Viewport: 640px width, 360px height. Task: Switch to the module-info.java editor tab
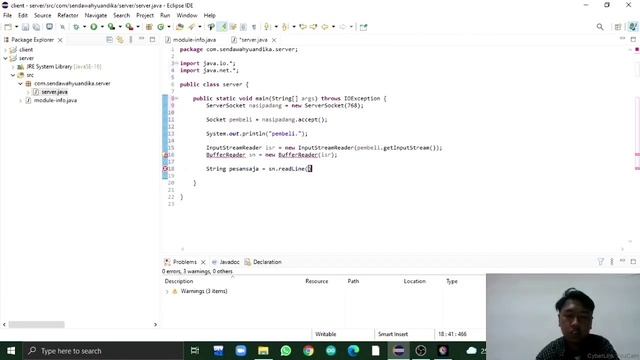click(194, 40)
